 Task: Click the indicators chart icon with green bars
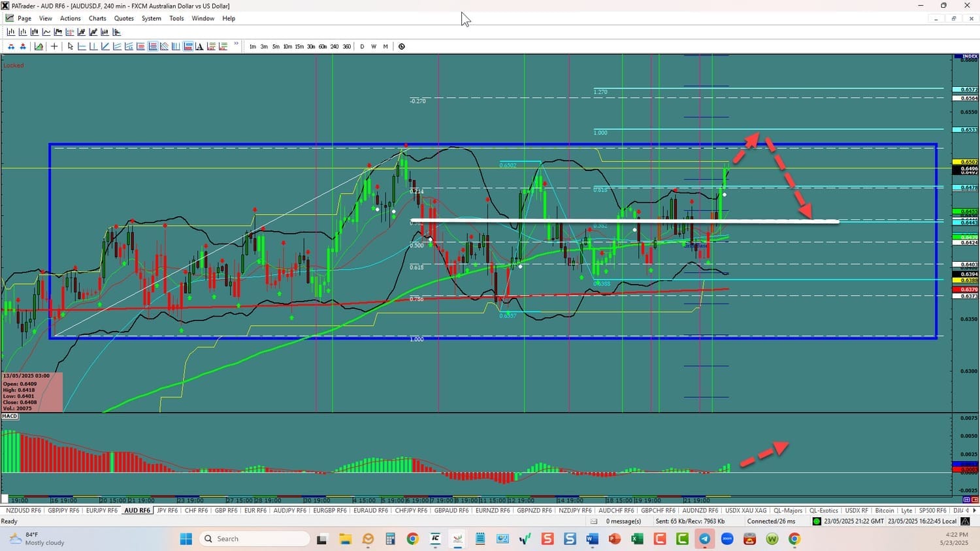pos(39,46)
